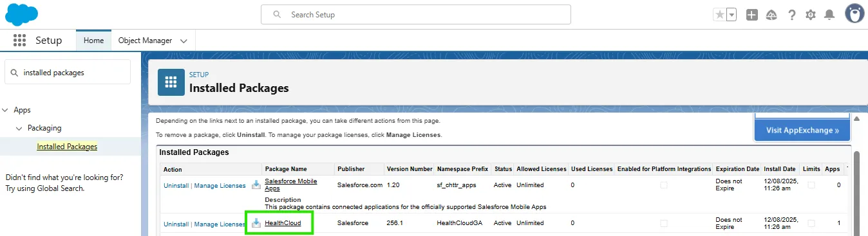Image resolution: width=868 pixels, height=236 pixels.
Task: Show notifications bell
Action: tap(830, 15)
